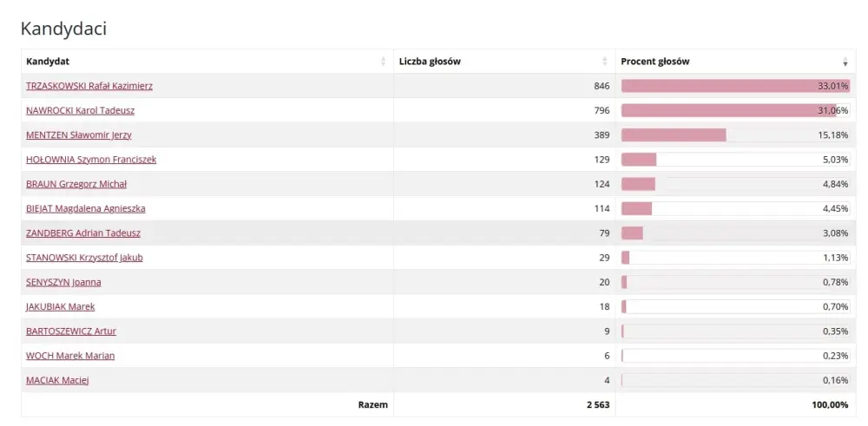Open HOŁOWNIA Szymon Franciszek link

(x=91, y=160)
